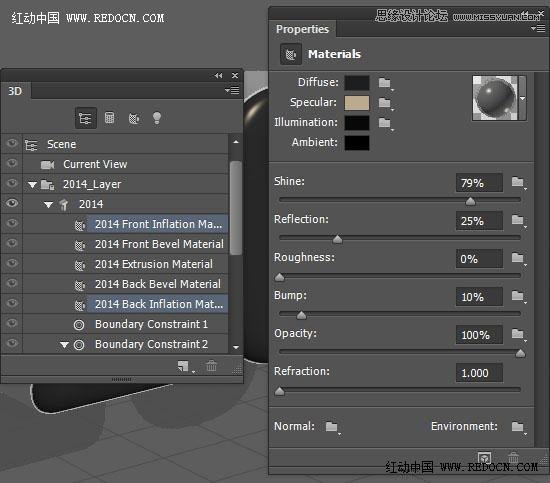
Task: Click the material sphere preview thumbnail
Action: coord(495,98)
